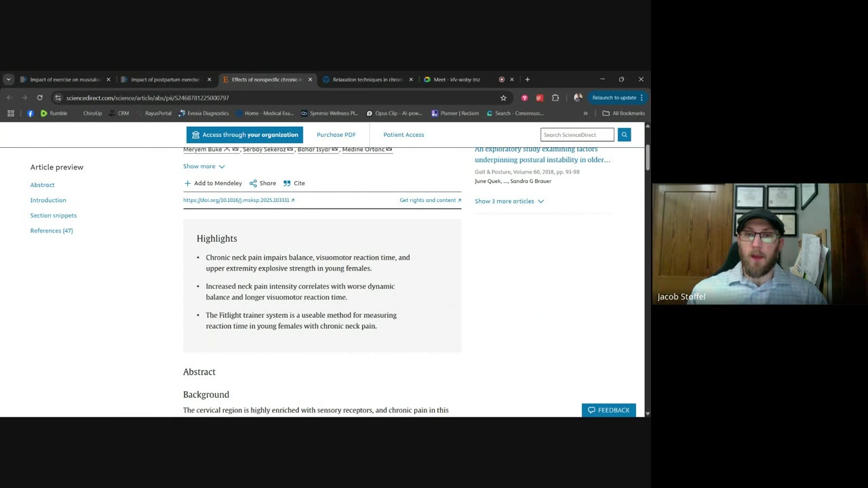The image size is (868, 488).
Task: Click the FEEDBACK button
Action: click(609, 410)
